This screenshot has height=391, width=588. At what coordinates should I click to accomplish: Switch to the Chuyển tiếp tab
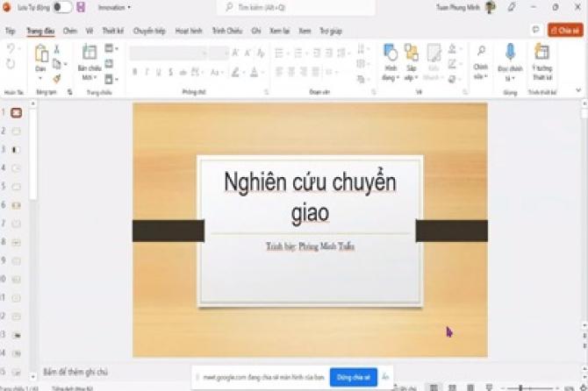point(148,31)
